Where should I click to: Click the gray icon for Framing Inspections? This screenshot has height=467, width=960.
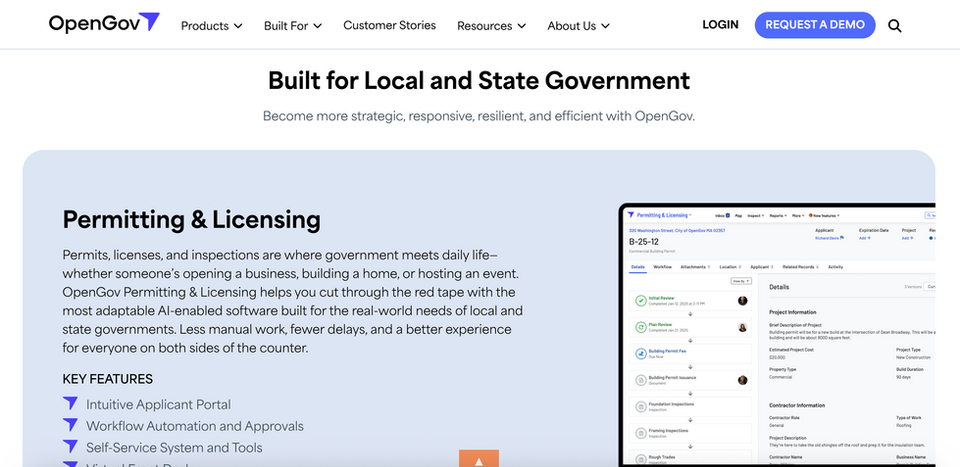(x=641, y=433)
